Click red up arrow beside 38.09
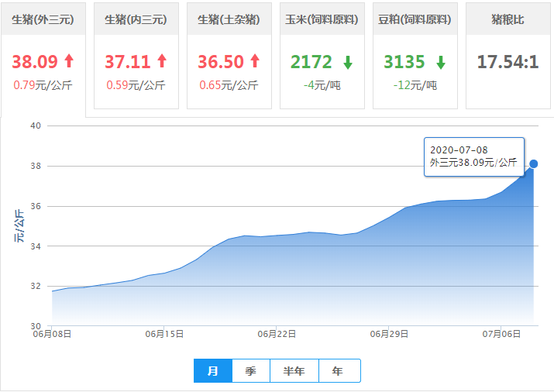The image size is (554, 392). [69, 62]
